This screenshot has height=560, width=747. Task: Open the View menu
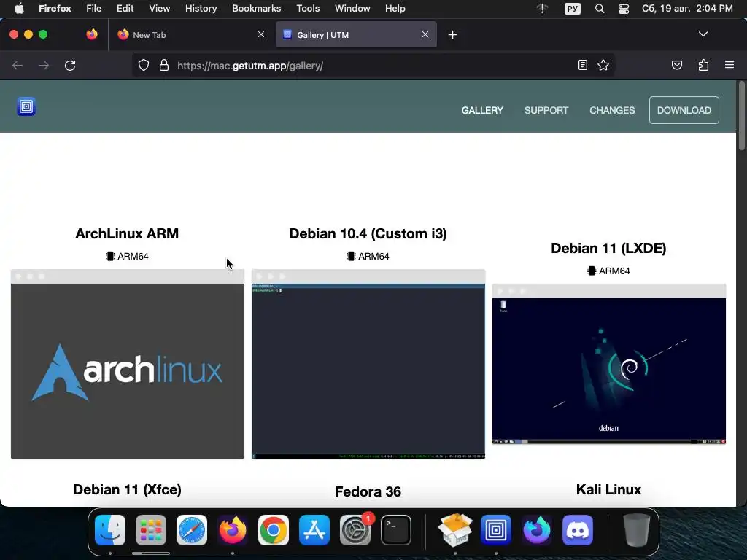[x=159, y=9]
